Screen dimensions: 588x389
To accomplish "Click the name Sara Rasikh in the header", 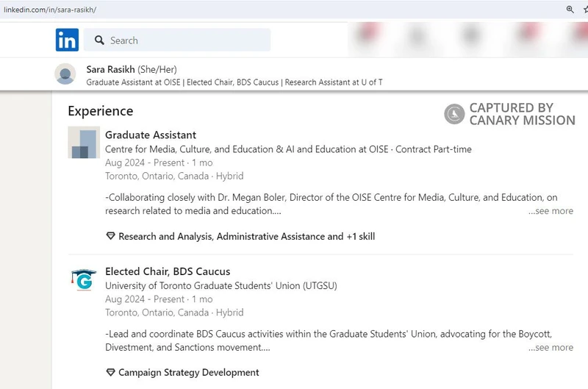I will point(110,69).
